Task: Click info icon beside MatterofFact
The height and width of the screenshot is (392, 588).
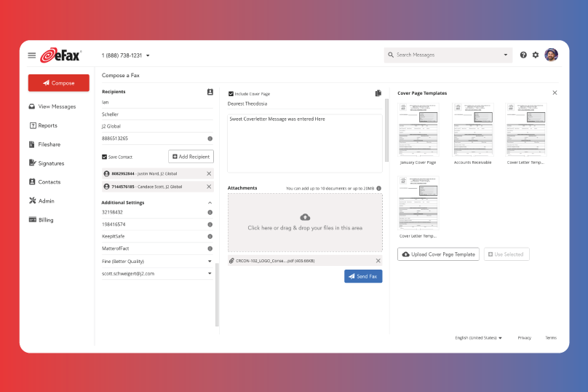Action: coord(210,248)
